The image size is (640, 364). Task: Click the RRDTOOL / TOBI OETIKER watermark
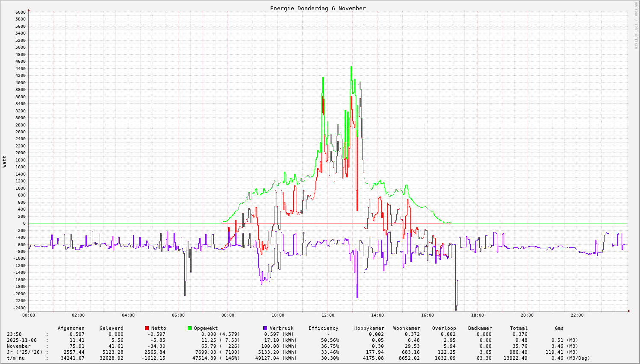coord(636,25)
